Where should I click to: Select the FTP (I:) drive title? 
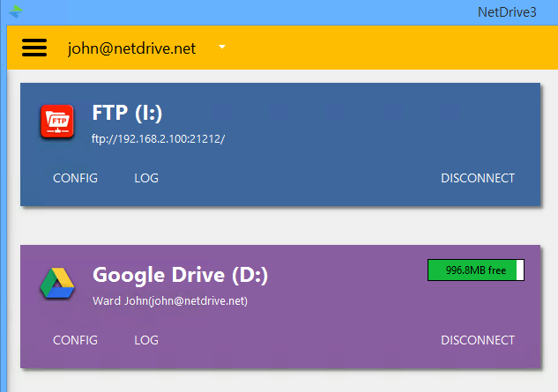[x=127, y=113]
